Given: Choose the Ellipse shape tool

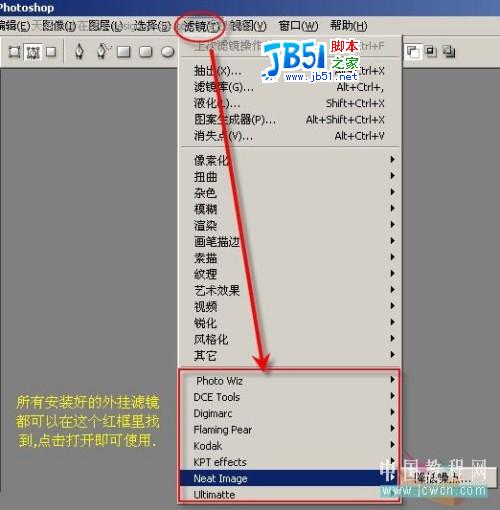Looking at the screenshot, I should pos(167,52).
